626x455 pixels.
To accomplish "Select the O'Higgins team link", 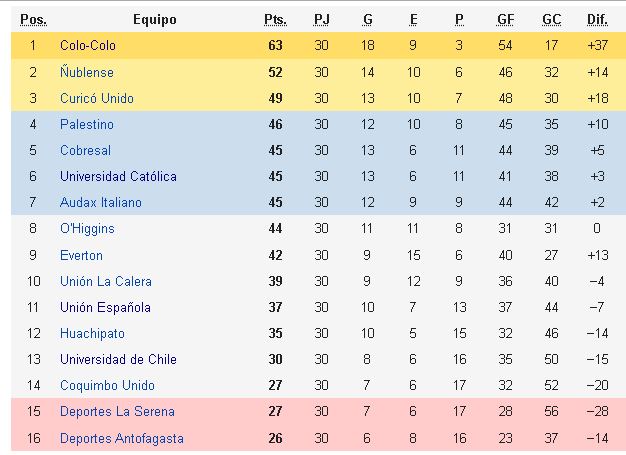I will [87, 228].
